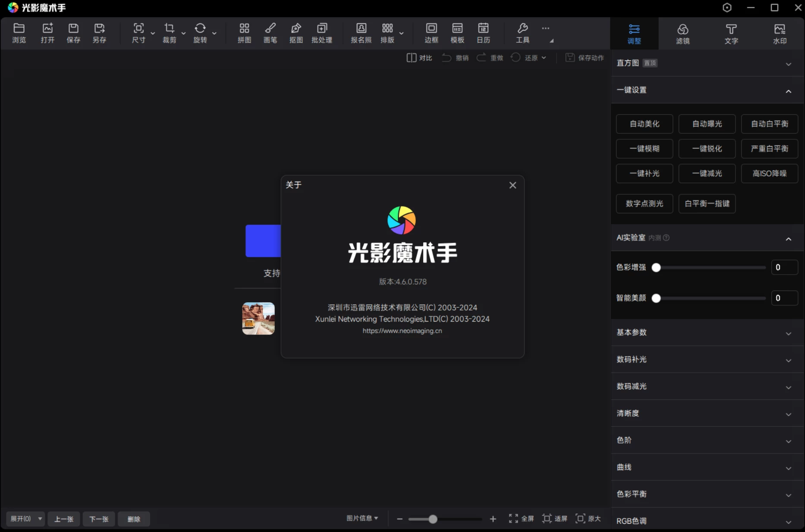
Task: Open the 排版 dropdown arrow
Action: click(x=402, y=33)
